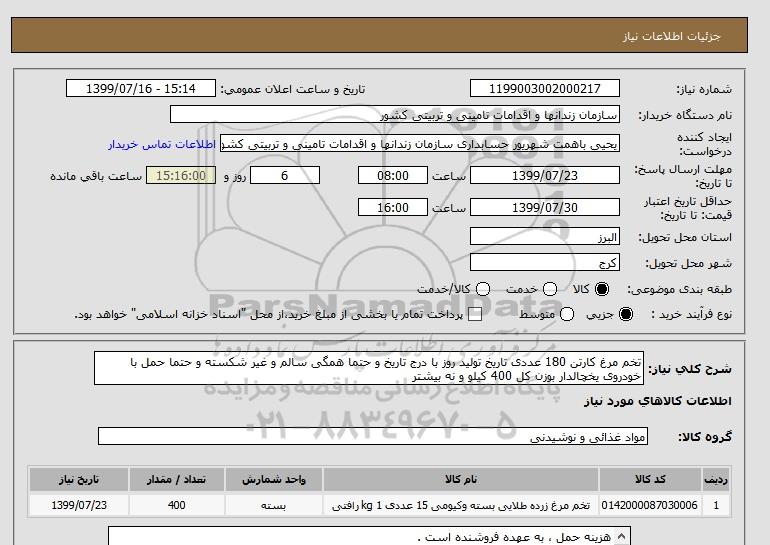This screenshot has width=770, height=545.
Task: Select the کالا/خدمت category radio button
Action: 483,289
